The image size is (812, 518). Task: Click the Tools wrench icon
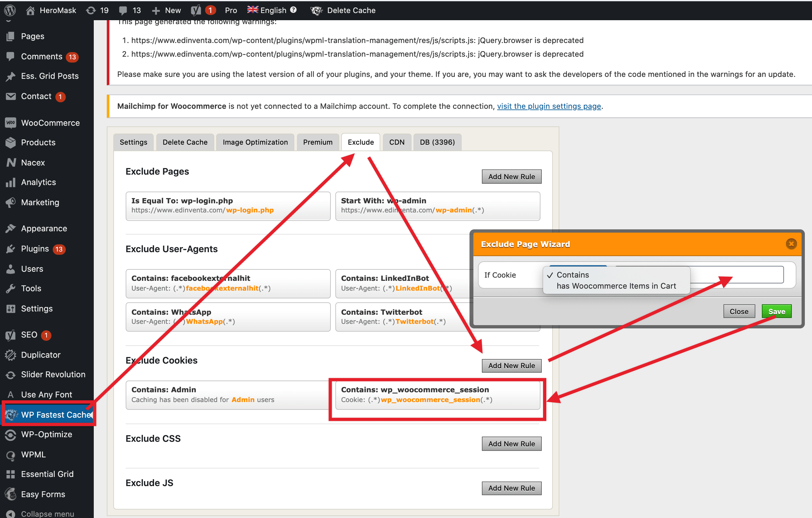[10, 289]
